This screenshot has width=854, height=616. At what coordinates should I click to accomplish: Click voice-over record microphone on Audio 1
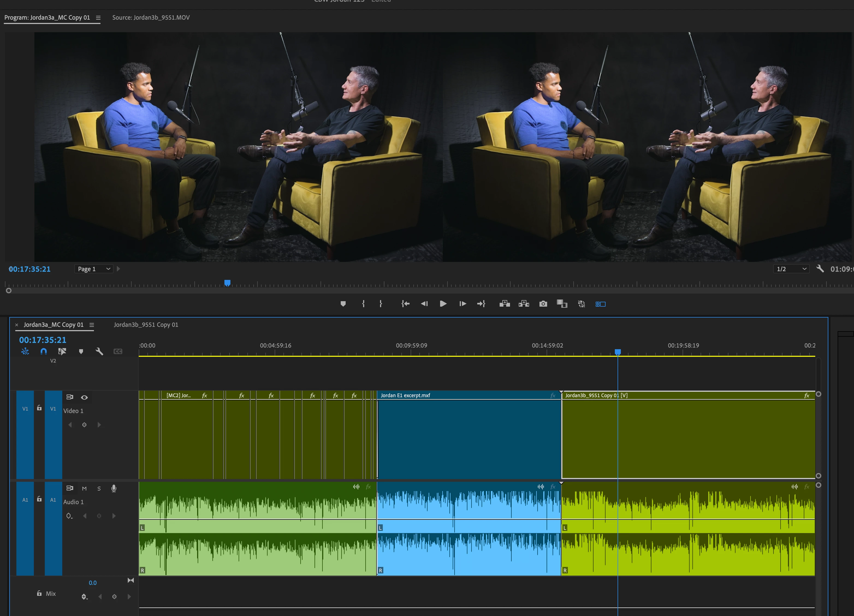(x=114, y=488)
